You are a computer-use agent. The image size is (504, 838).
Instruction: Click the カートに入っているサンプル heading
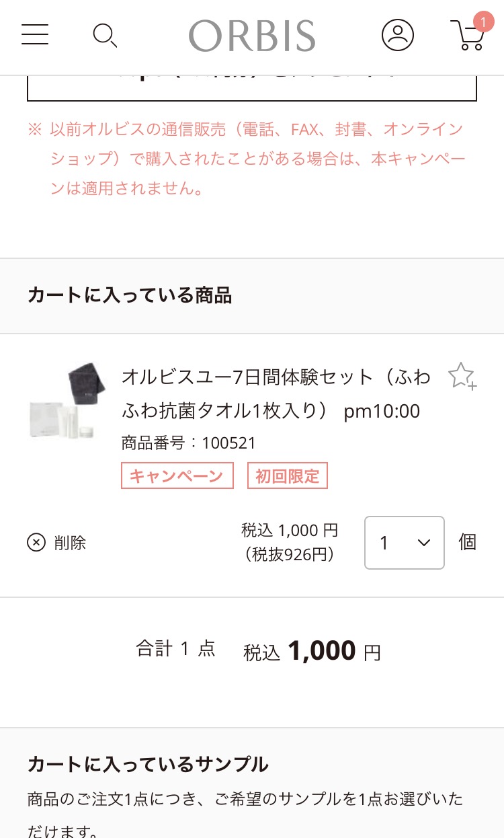148,764
